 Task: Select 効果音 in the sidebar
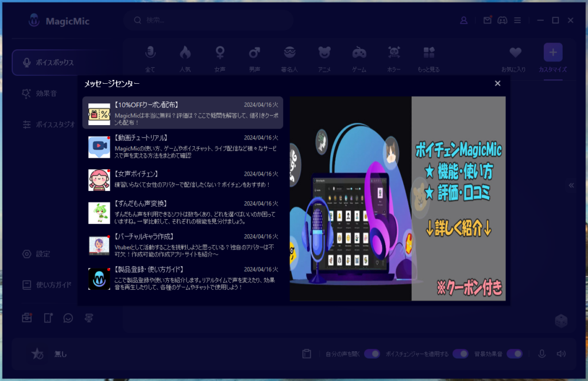40,94
